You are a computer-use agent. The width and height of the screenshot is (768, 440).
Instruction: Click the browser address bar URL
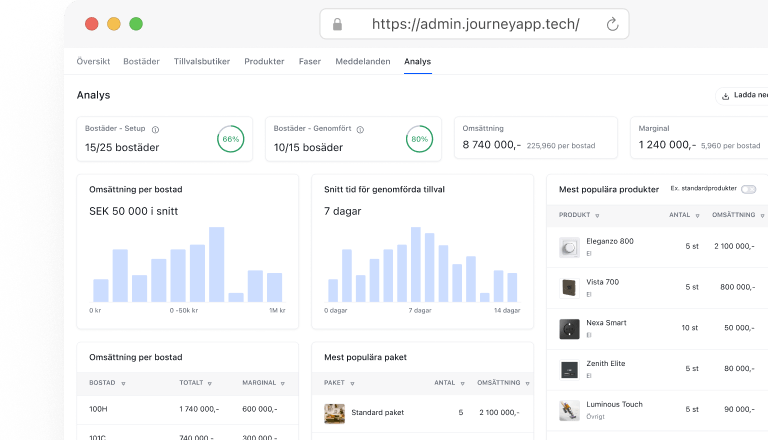tap(475, 24)
